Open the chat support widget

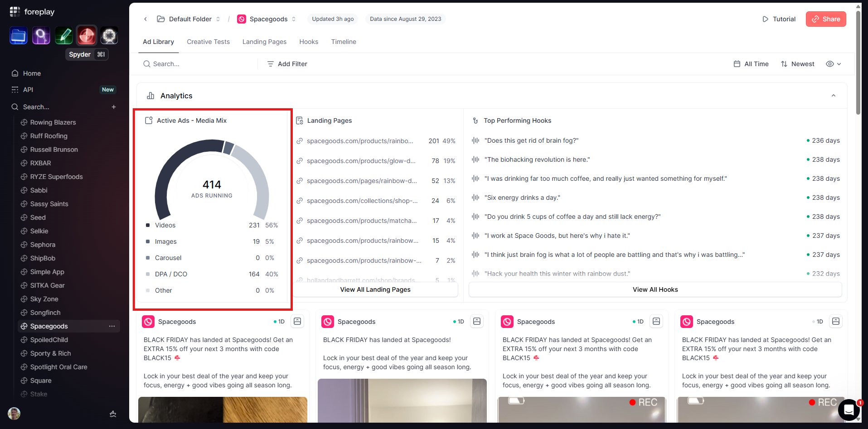849,410
